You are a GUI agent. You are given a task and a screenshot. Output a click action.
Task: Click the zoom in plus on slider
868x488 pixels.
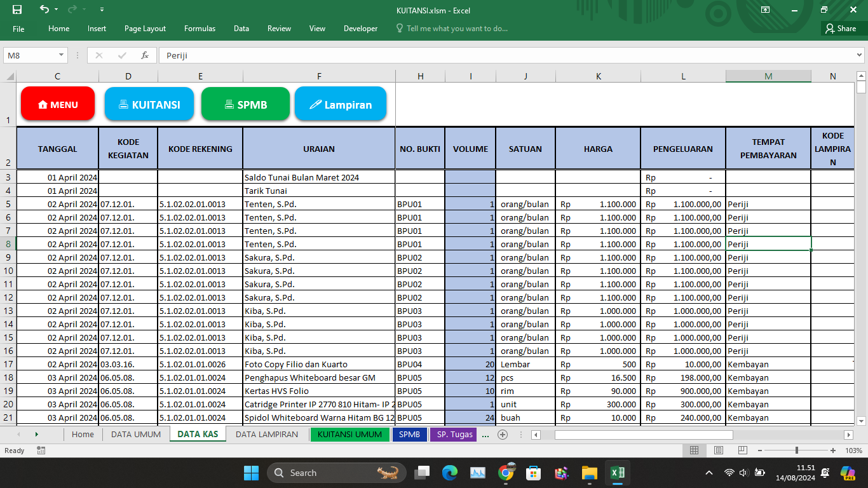(x=832, y=451)
